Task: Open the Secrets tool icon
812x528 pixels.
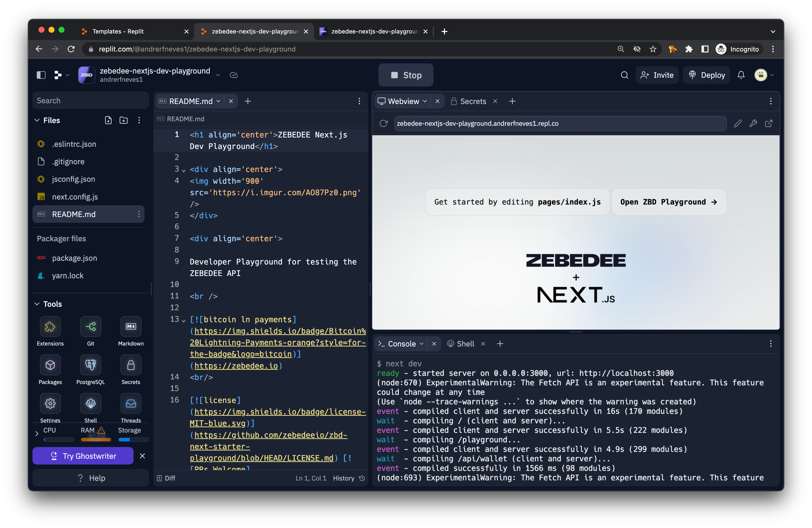Action: (131, 365)
